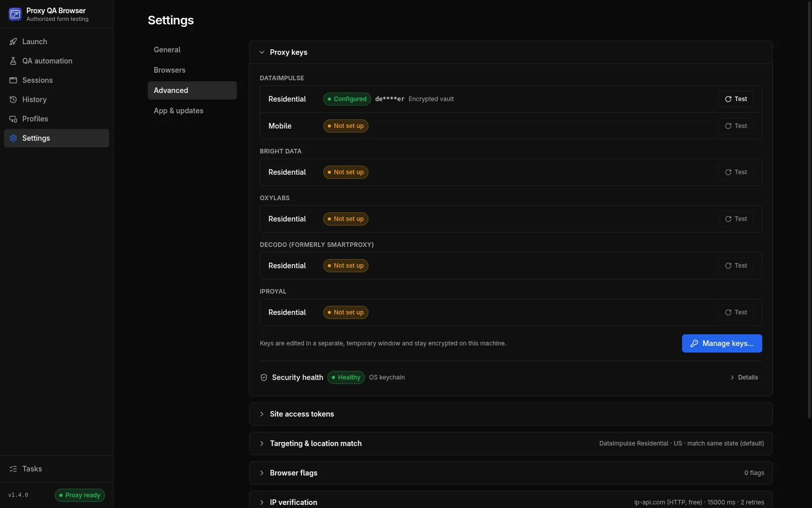Click the OS keychain label
Viewport: 812px width, 508px height.
387,377
